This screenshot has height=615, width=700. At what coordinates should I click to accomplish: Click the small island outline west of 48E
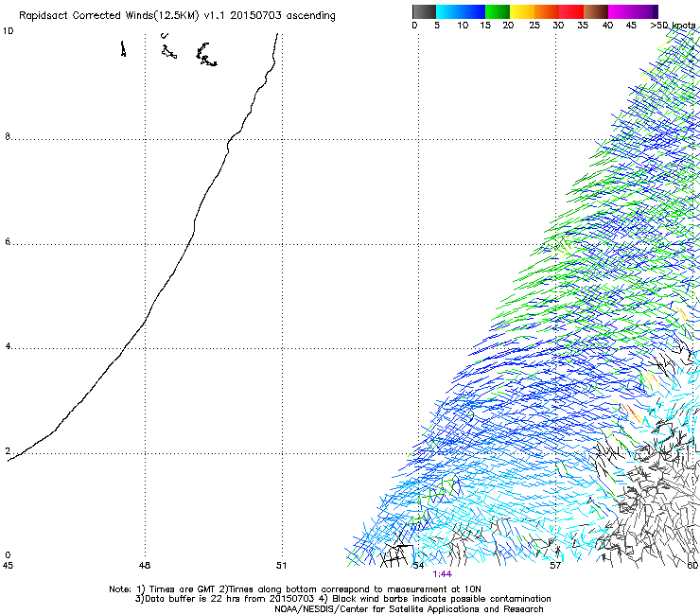tap(123, 48)
